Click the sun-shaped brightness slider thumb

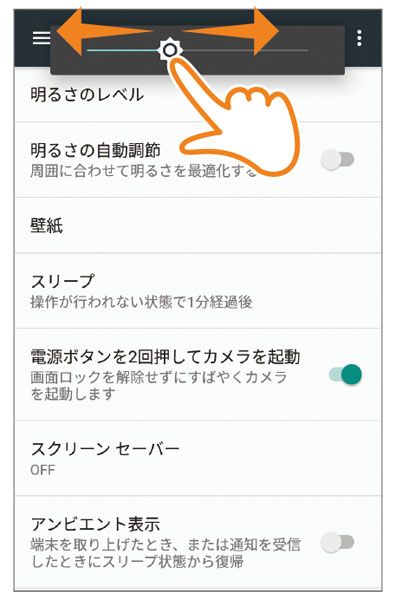tap(169, 50)
